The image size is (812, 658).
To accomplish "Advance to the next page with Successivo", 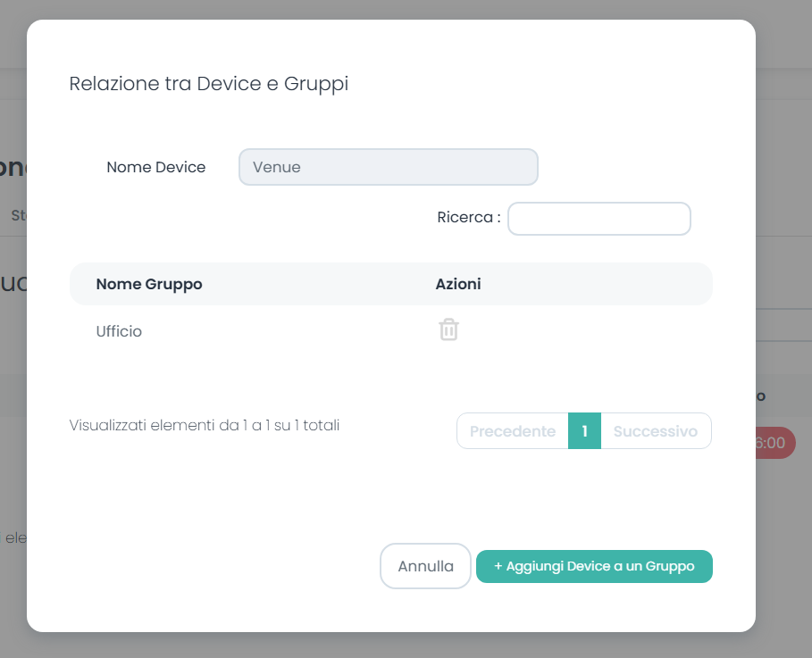I will [657, 430].
